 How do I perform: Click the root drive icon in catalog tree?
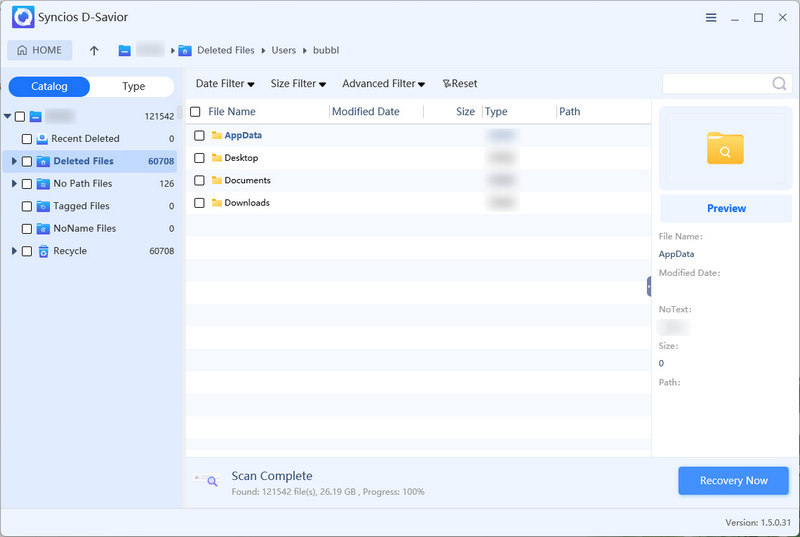click(35, 116)
